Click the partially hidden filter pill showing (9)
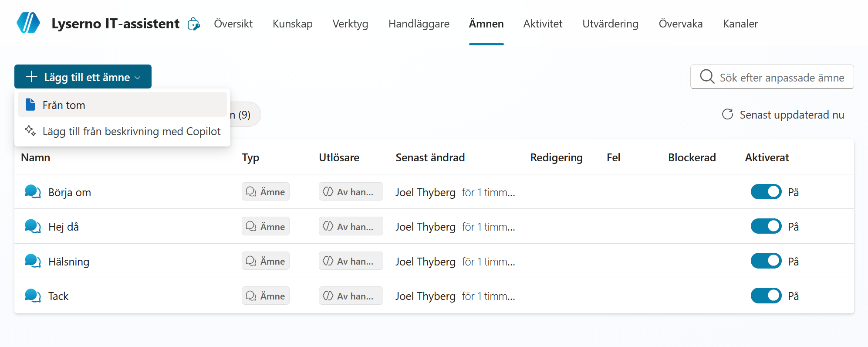Viewport: 868px width, 347px height. pos(245,114)
